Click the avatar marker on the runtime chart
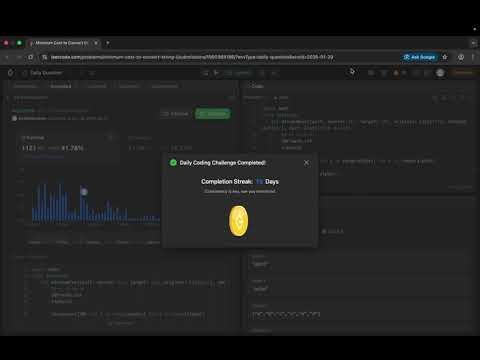This screenshot has height=360, width=480. 84,192
